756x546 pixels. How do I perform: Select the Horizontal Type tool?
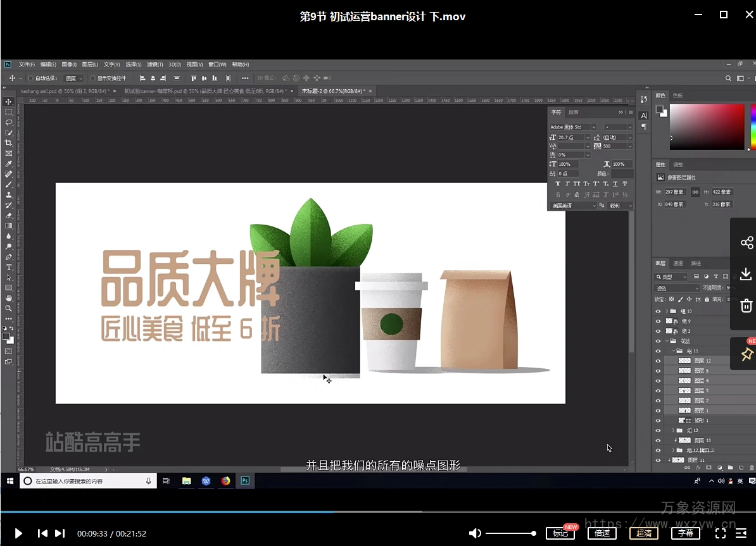pyautogui.click(x=9, y=268)
